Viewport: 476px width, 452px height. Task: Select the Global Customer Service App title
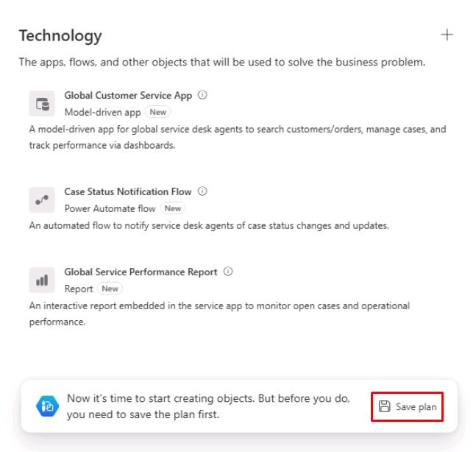[128, 96]
